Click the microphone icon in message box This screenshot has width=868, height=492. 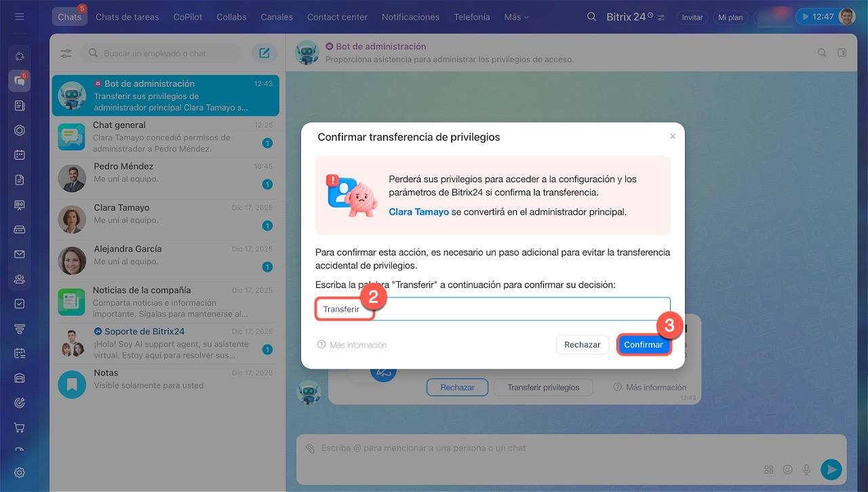(806, 469)
